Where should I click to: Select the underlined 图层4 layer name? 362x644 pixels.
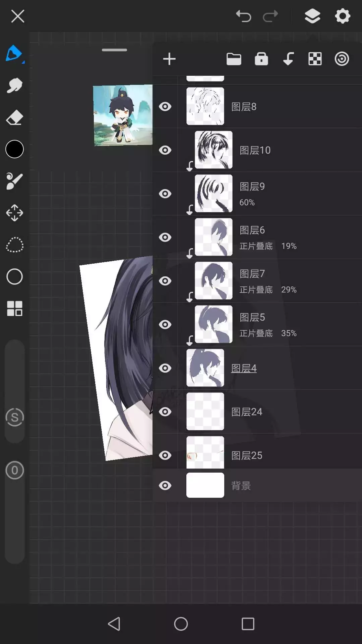tap(244, 368)
